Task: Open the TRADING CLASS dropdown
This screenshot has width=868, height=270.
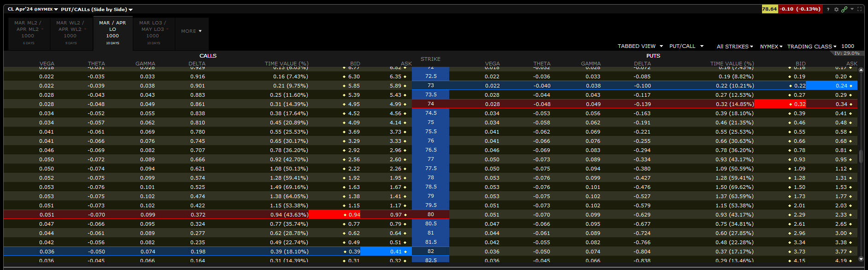Action: click(x=812, y=47)
